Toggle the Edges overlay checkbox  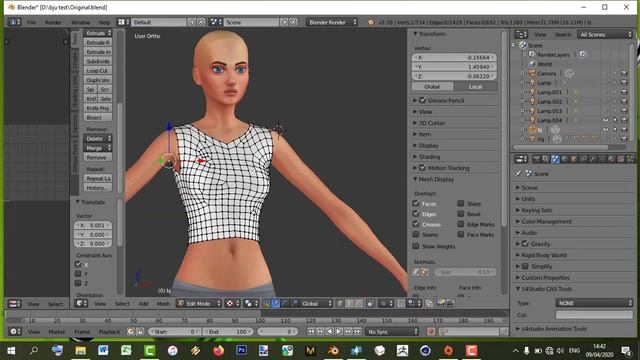[x=416, y=213]
